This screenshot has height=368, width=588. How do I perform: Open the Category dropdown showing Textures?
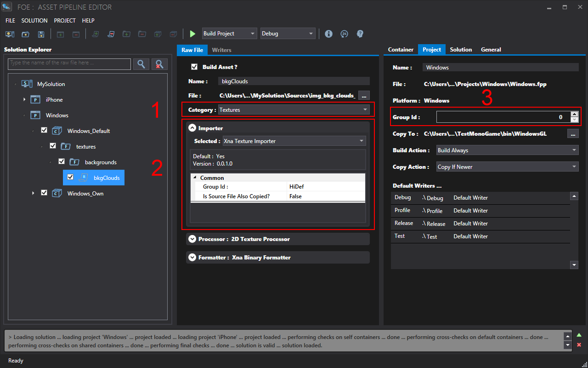click(294, 110)
